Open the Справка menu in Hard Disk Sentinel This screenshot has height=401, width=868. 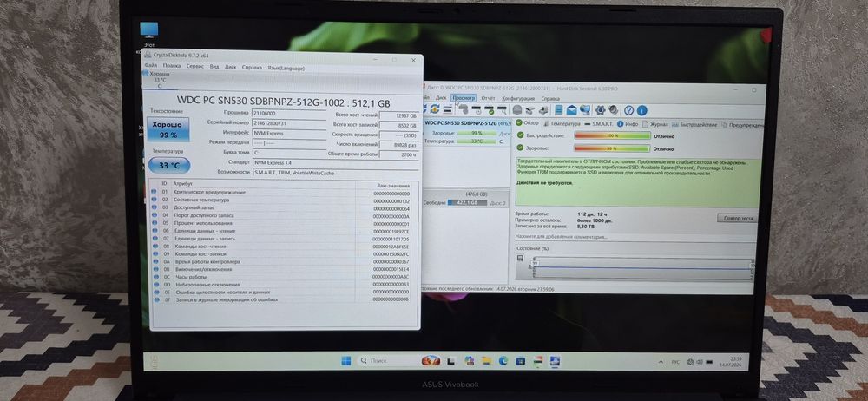click(550, 99)
